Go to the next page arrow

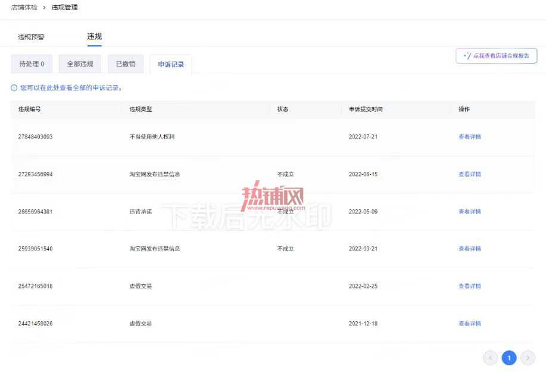click(x=528, y=358)
